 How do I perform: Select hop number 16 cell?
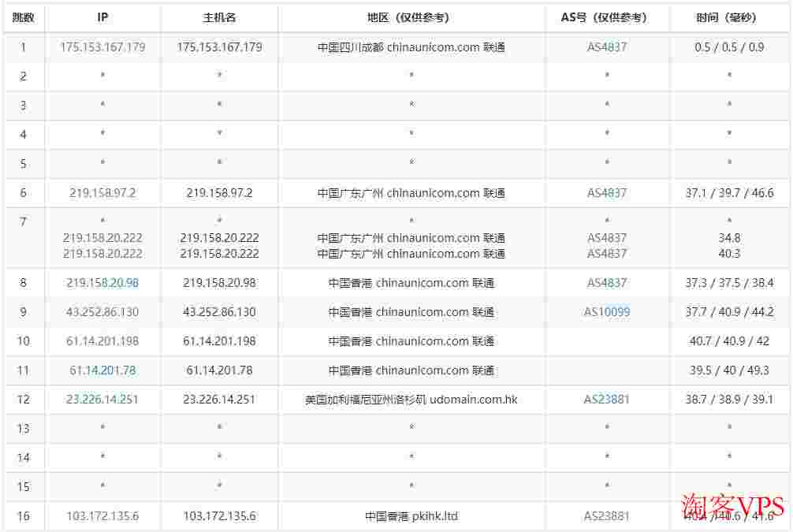[x=24, y=516]
